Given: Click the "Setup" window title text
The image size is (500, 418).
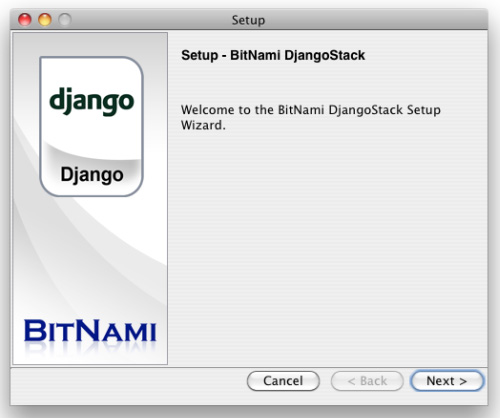Looking at the screenshot, I should click(x=248, y=20).
